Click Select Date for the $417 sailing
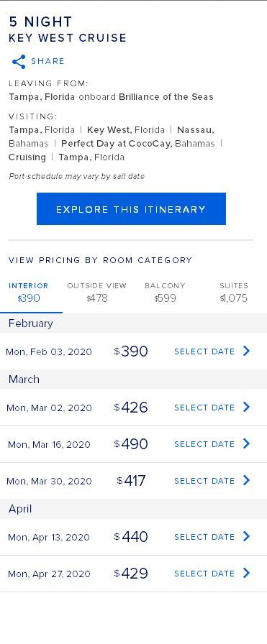The image size is (267, 644). pyautogui.click(x=204, y=481)
